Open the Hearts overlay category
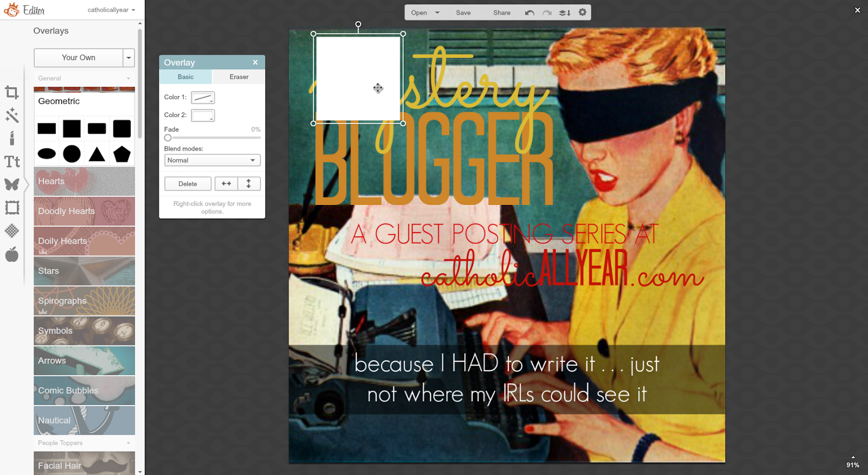The height and width of the screenshot is (475, 868). 84,181
